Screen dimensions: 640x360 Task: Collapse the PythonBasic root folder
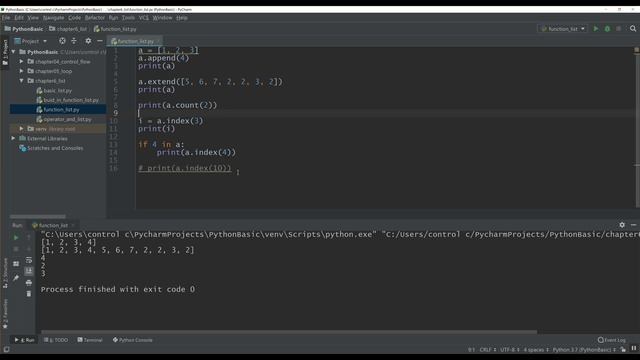pyautogui.click(x=13, y=52)
